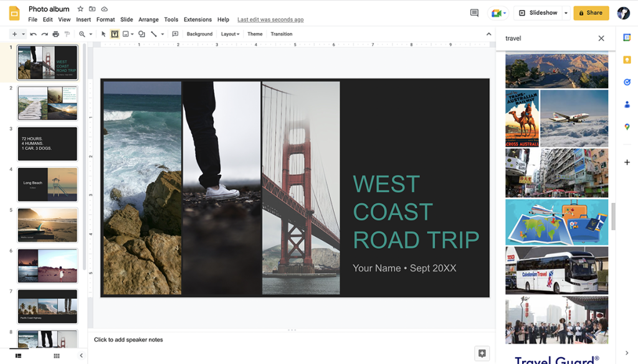Open the Zoom dropdown arrow

(90, 34)
